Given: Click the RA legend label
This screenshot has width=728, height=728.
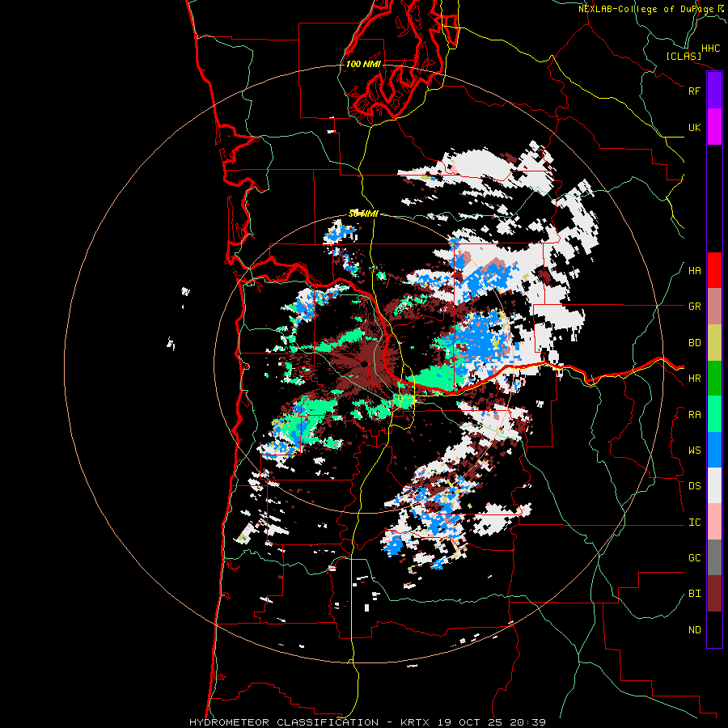Looking at the screenshot, I should 694,415.
